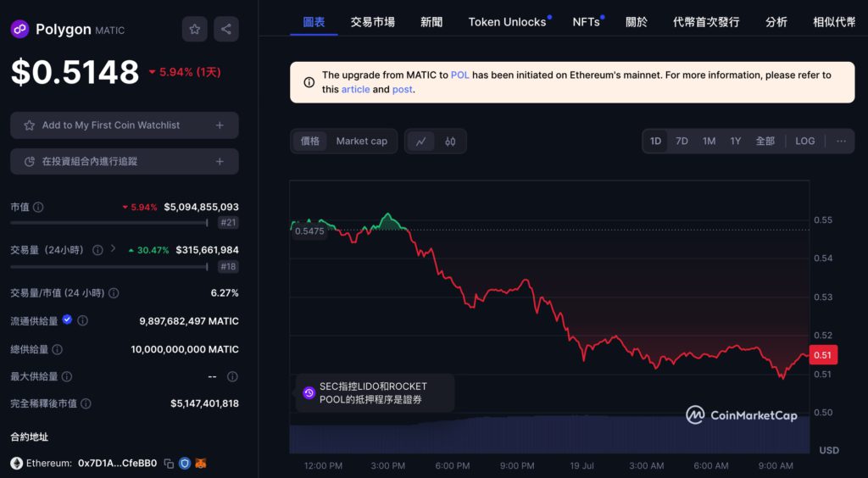Click the trading volume rank slider bar
Screen dimensions: 868x478
coord(108,267)
